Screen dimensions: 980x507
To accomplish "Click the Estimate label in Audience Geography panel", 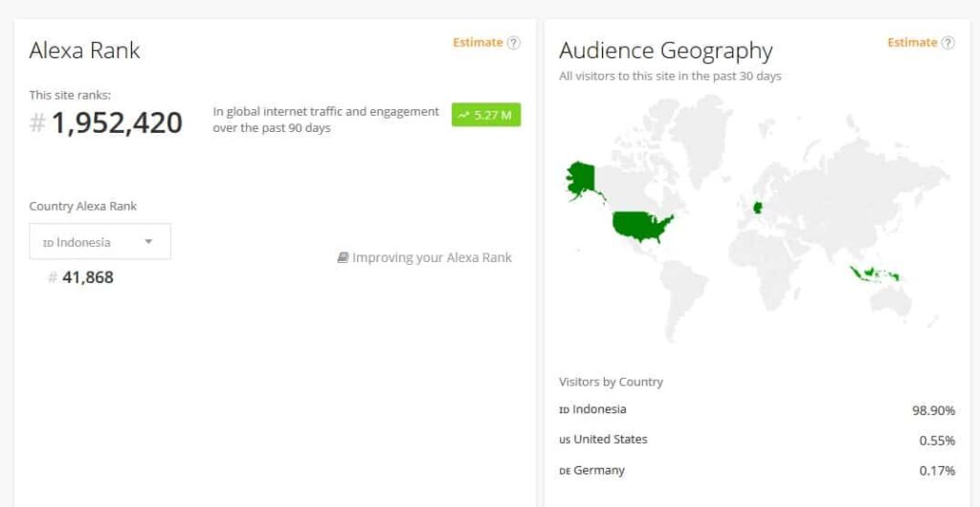I will (912, 42).
